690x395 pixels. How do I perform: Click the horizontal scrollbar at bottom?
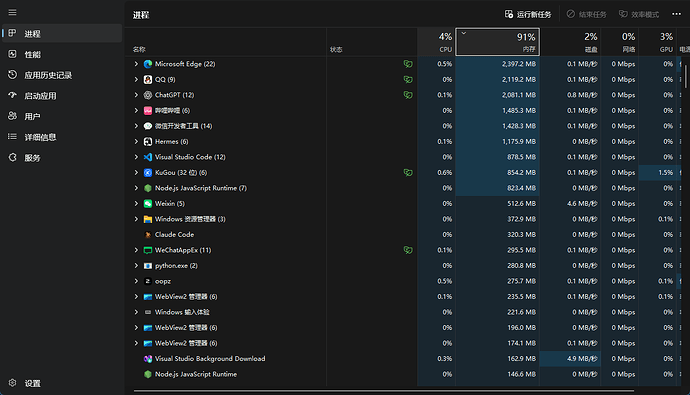[384, 390]
